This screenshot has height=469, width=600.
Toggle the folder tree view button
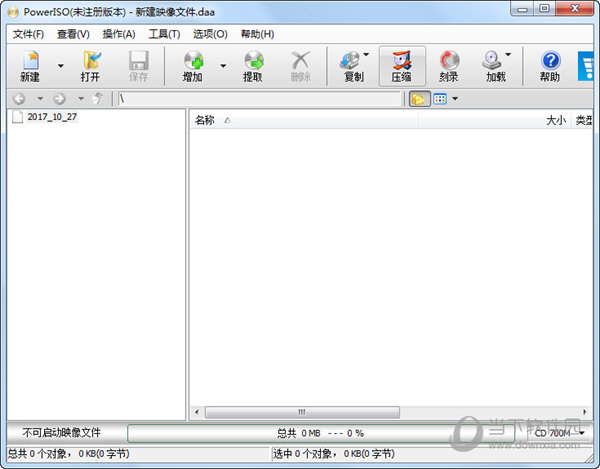click(419, 99)
